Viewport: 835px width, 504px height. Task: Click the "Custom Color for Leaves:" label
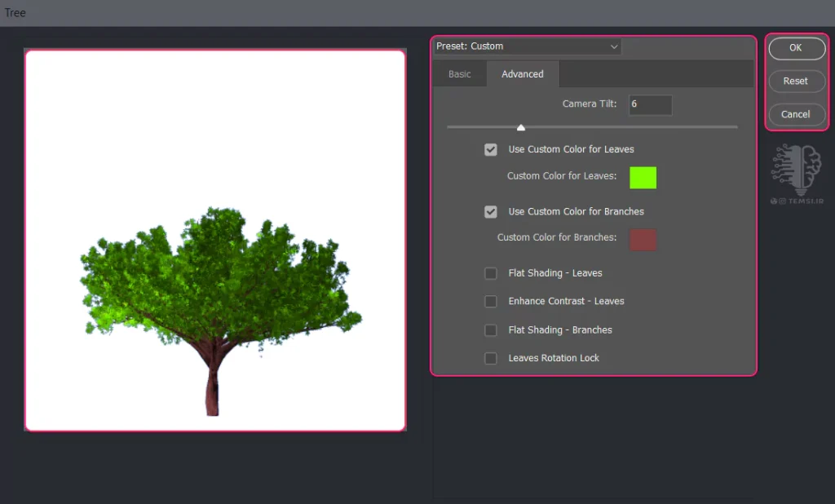pyautogui.click(x=562, y=176)
